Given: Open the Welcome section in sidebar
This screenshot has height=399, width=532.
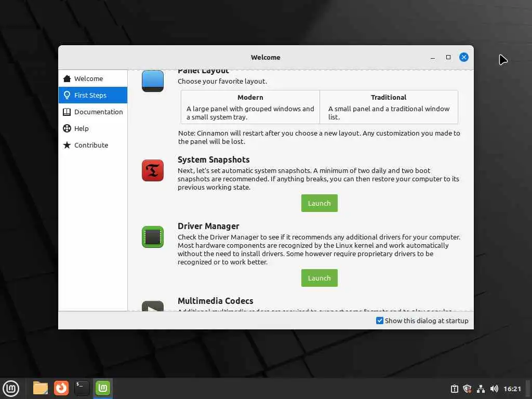Looking at the screenshot, I should tap(92, 78).
